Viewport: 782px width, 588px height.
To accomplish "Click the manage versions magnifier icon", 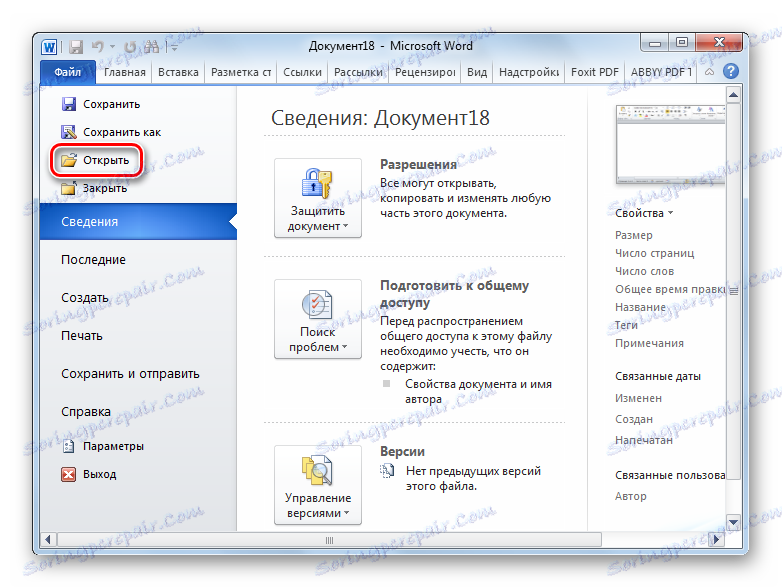I will coord(317,470).
